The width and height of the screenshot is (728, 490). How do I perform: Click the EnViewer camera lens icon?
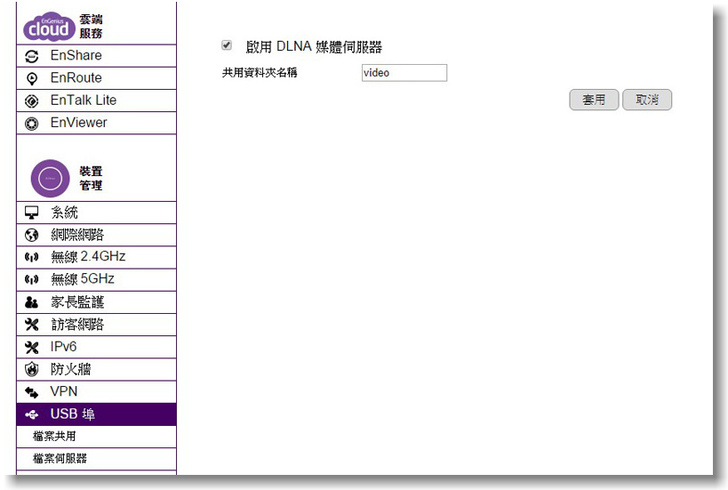coord(32,124)
